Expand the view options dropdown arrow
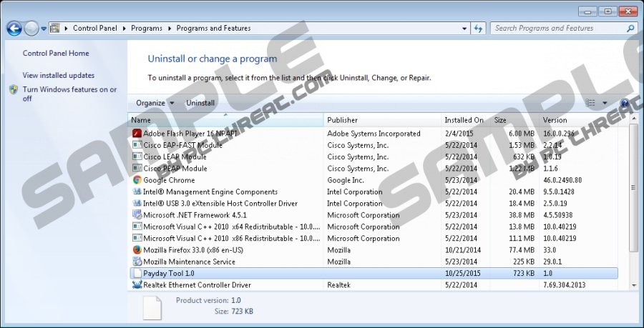Screen dimensions: 644x328 (605, 103)
